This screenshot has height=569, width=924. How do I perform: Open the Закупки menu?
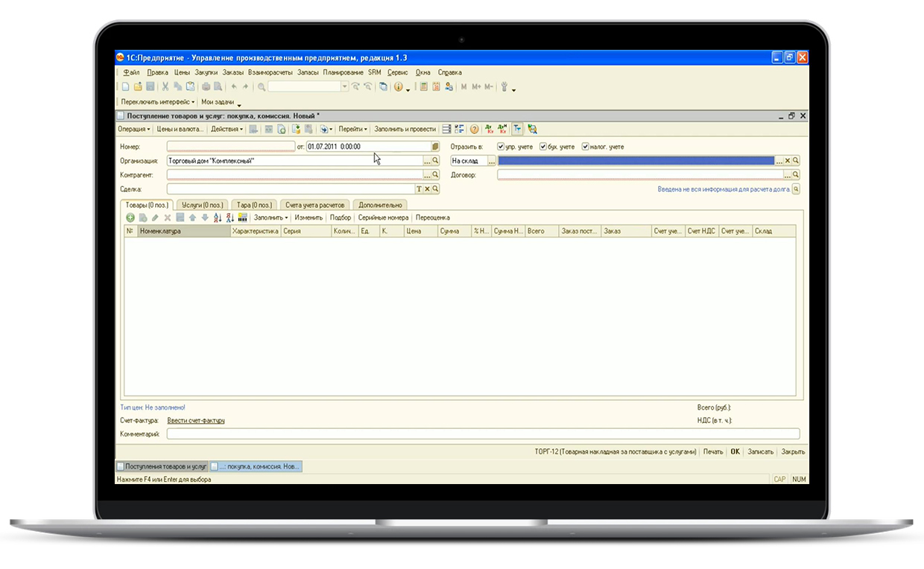tap(206, 72)
